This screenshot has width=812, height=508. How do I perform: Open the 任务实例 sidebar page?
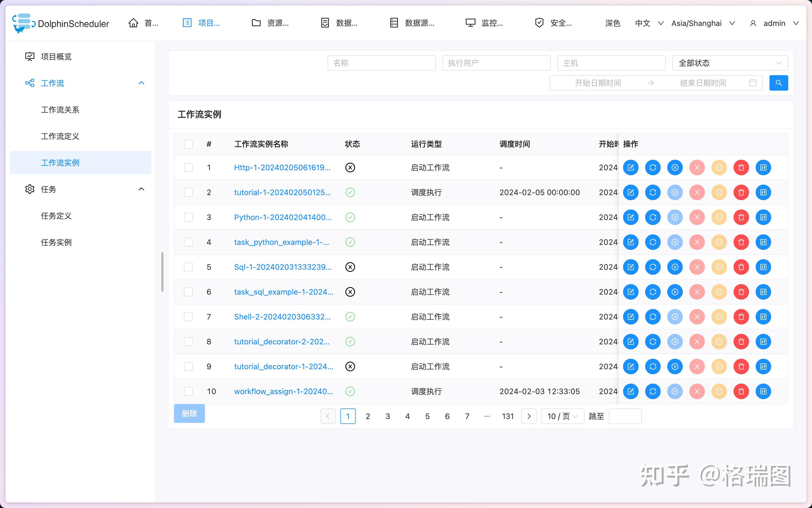coord(56,242)
